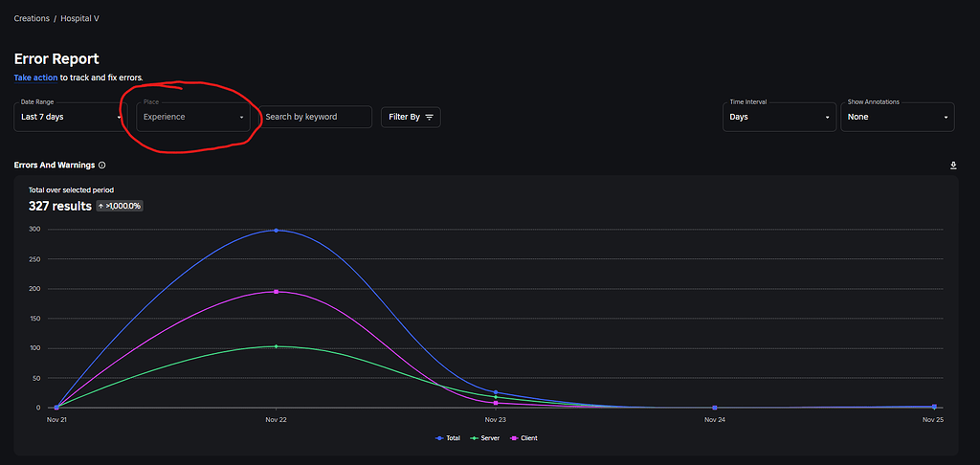The image size is (980, 465).
Task: Toggle Total series in chart legend
Action: (x=448, y=438)
